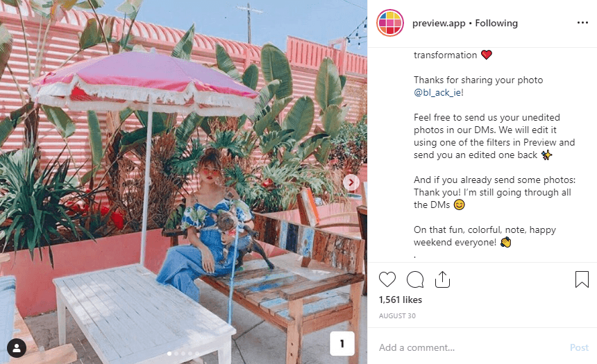Open the preview.app profile picture

coord(390,23)
